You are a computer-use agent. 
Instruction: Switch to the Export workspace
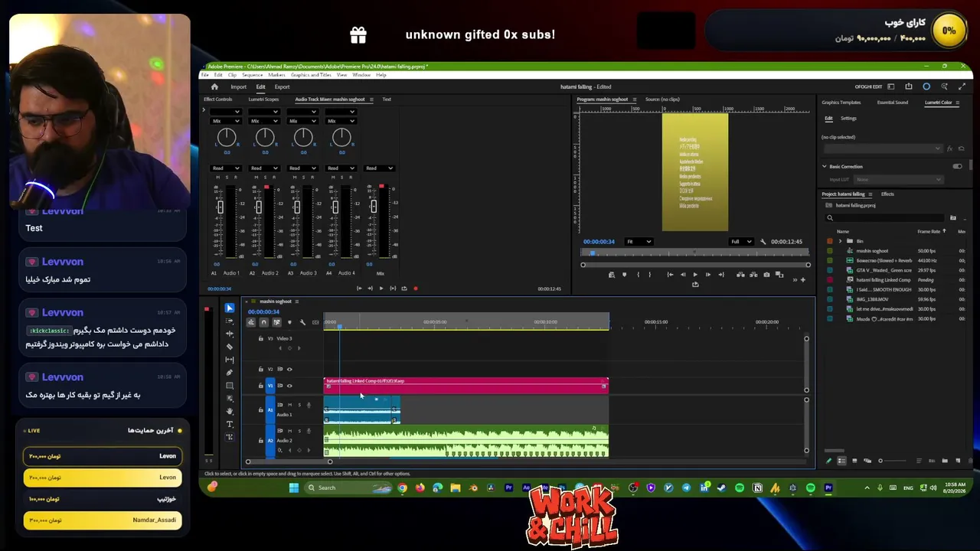pos(283,86)
